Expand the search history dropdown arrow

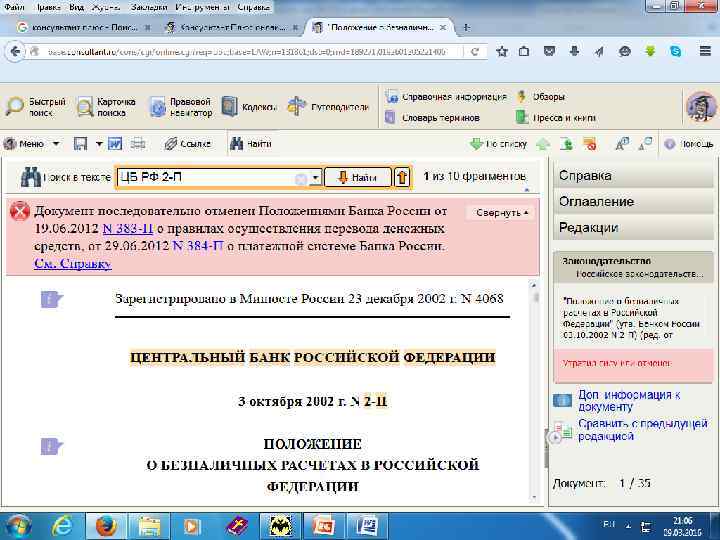(315, 178)
